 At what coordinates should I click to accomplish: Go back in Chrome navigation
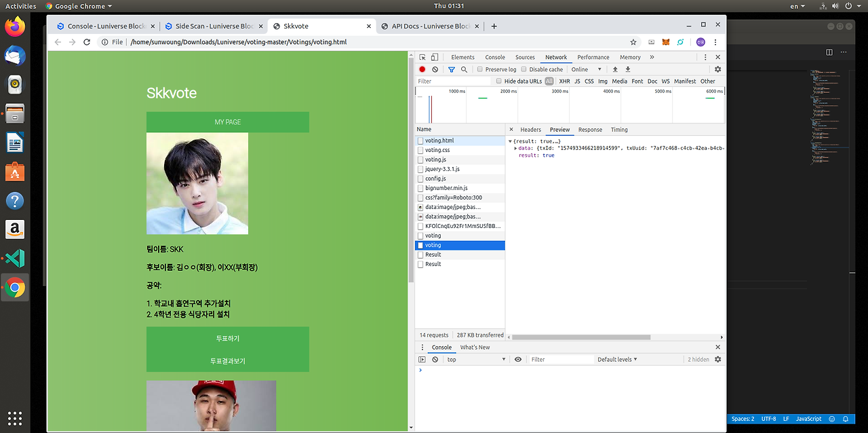pos(58,42)
